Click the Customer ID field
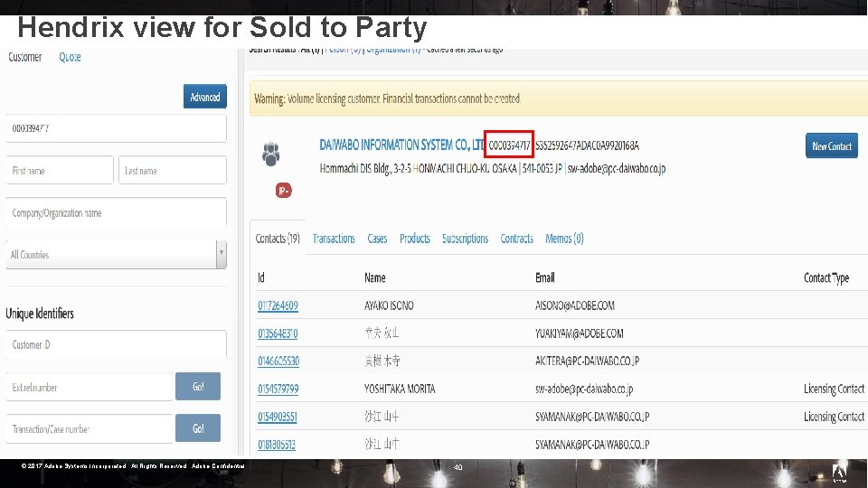This screenshot has width=868, height=488. [117, 344]
